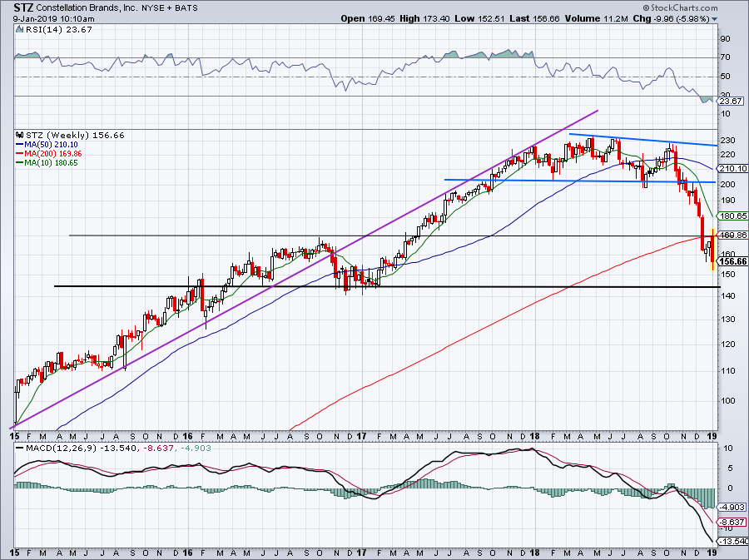Screen dimensions: 749x560
Task: Click the STZ ticker symbol title
Action: click(23, 7)
